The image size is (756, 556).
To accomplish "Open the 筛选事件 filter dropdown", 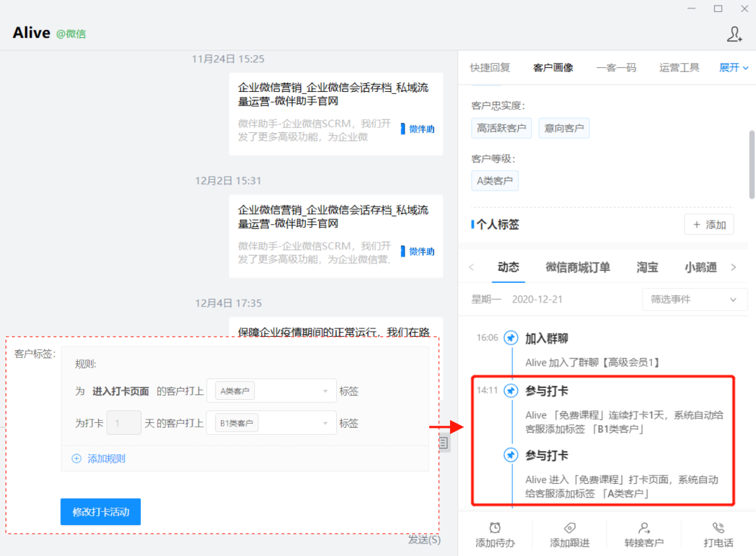I will pos(694,299).
